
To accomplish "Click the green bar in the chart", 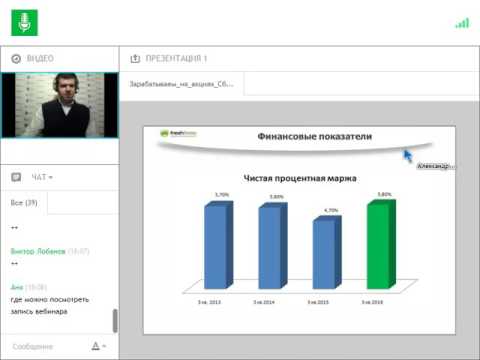I will coord(382,244).
